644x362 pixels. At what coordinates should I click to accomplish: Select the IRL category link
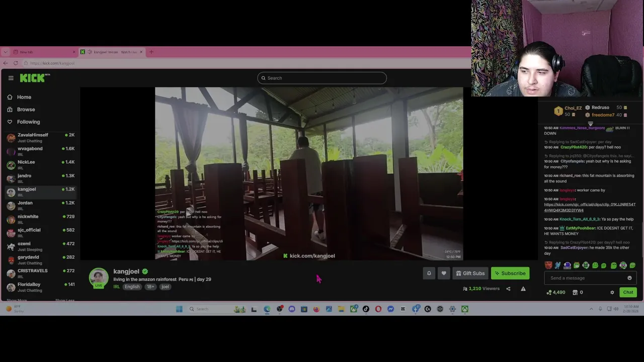click(116, 287)
